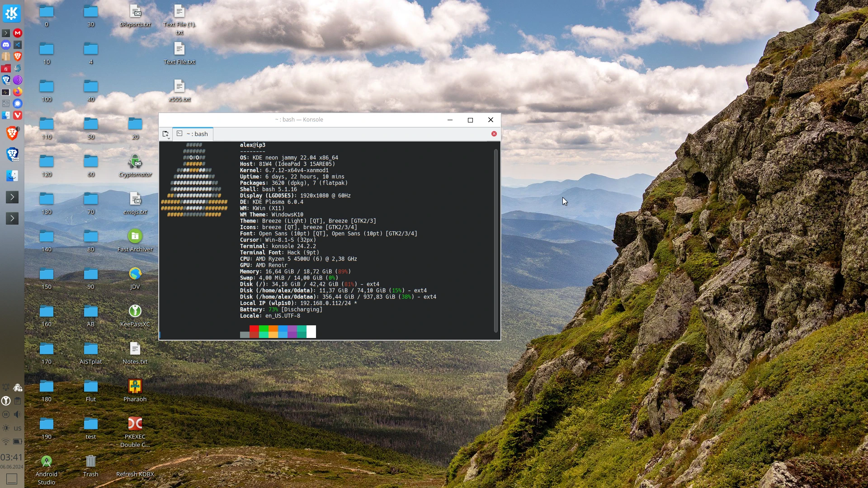The width and height of the screenshot is (868, 488).
Task: Select the x555.txt desktop file
Action: click(x=179, y=90)
